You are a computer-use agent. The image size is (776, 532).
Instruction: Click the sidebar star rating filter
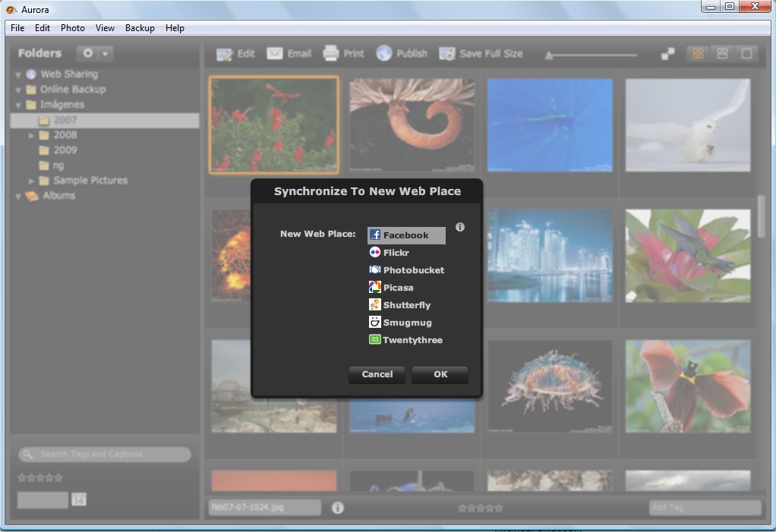pyautogui.click(x=40, y=477)
